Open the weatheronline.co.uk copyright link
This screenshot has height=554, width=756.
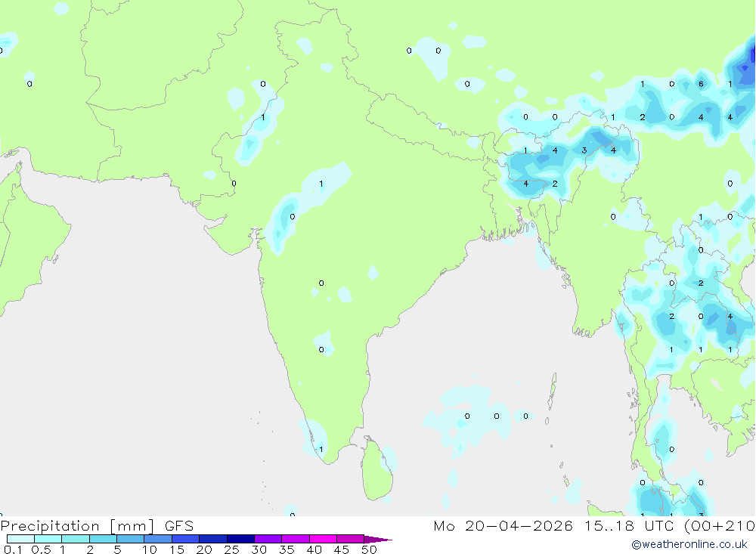689,544
